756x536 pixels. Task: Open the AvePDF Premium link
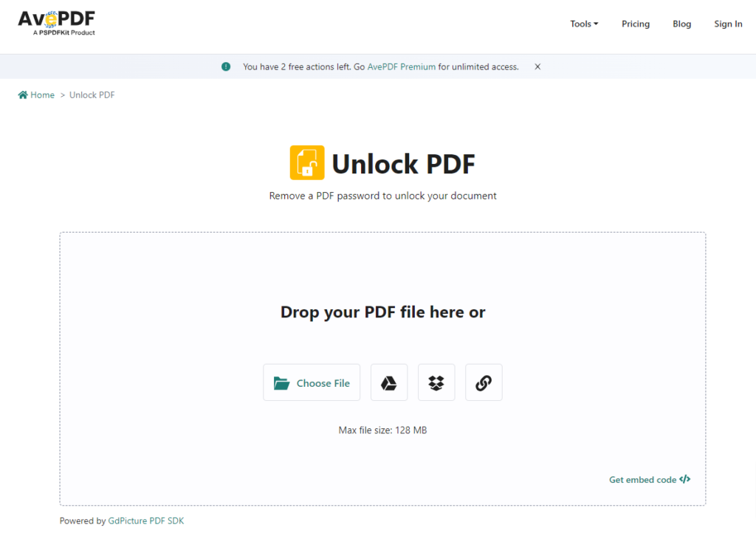(401, 66)
